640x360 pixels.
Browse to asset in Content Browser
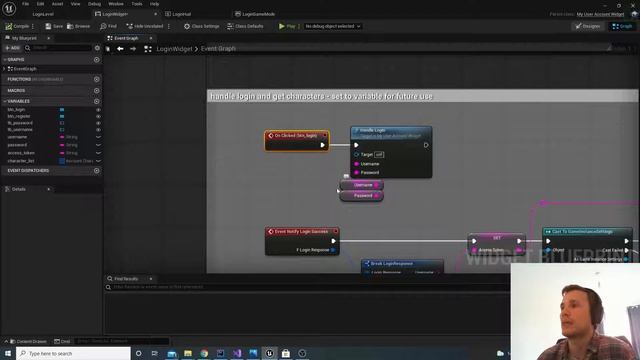tap(78, 26)
